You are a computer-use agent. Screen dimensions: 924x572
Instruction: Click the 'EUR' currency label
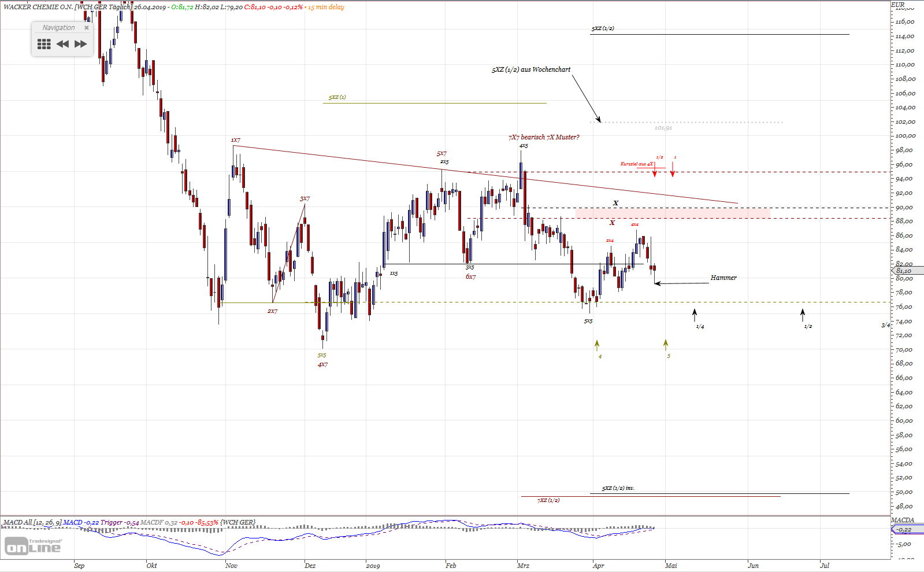[897, 5]
